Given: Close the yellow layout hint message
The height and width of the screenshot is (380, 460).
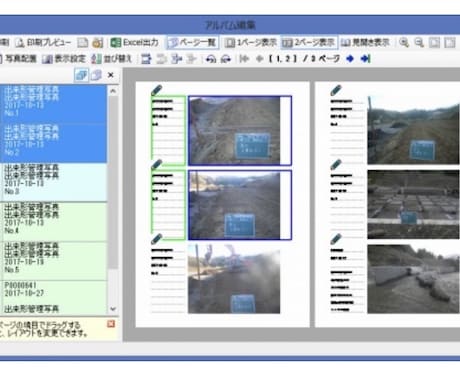Looking at the screenshot, I should click(x=111, y=324).
